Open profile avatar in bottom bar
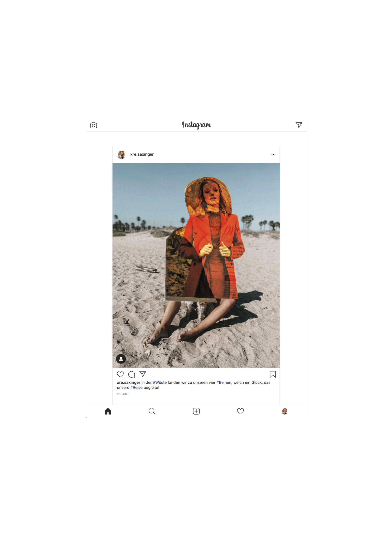Screen dimensions: 392x555 click(x=285, y=411)
